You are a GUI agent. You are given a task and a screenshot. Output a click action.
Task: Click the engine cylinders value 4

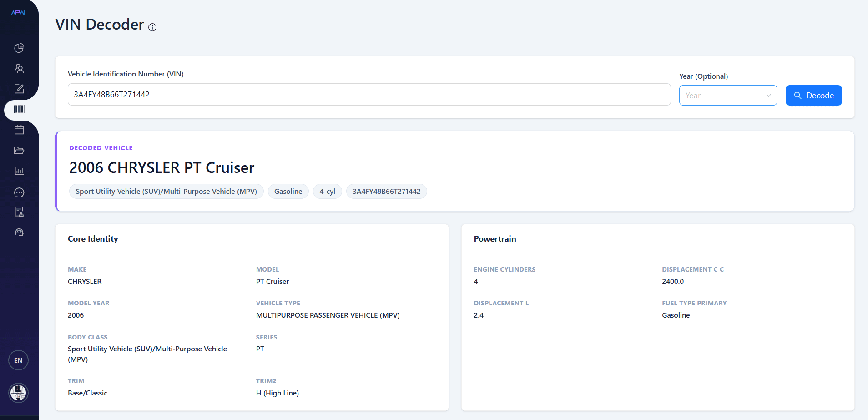point(476,282)
